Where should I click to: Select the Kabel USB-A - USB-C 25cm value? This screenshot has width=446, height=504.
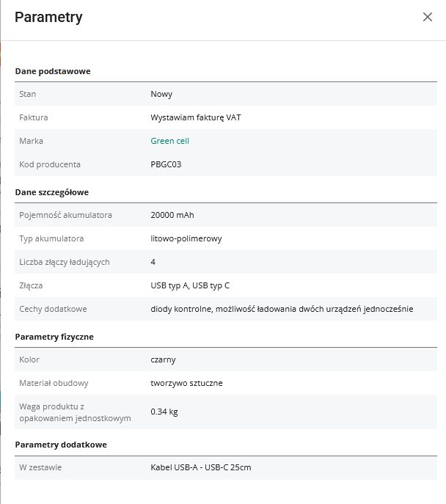[200, 467]
